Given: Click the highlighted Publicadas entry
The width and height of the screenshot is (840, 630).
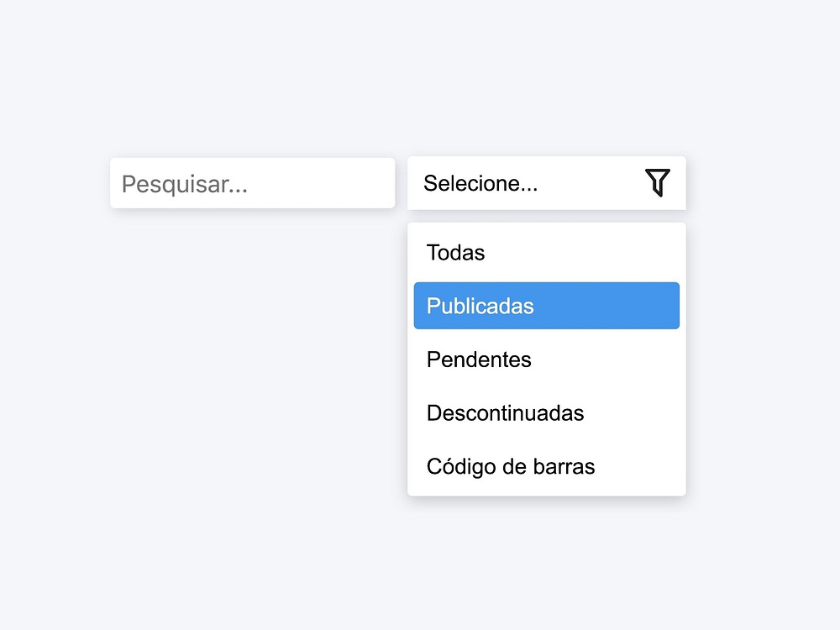Looking at the screenshot, I should 480,306.
